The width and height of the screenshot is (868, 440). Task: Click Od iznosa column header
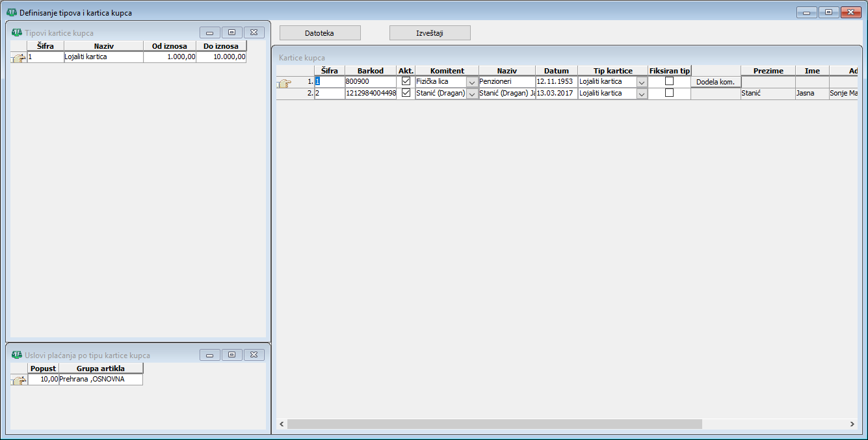170,46
